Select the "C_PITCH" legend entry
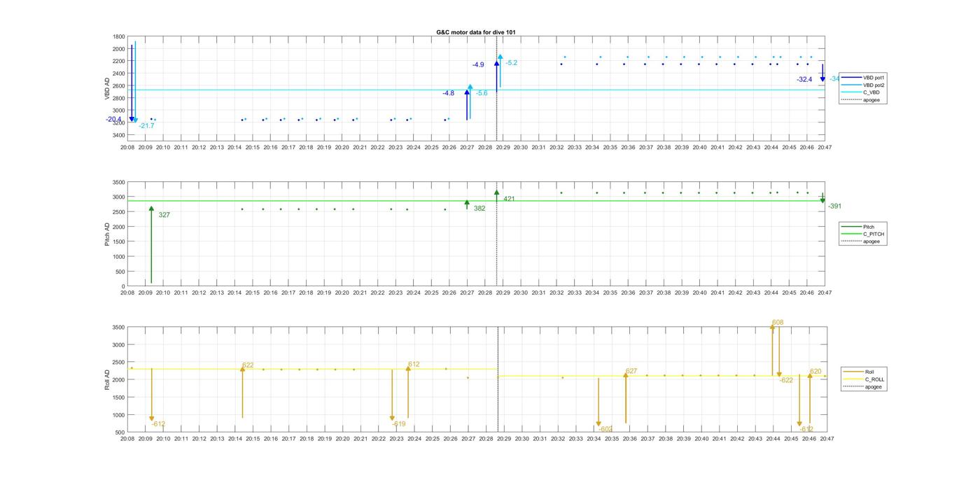Viewport: 980px width, 485px height. [x=862, y=234]
